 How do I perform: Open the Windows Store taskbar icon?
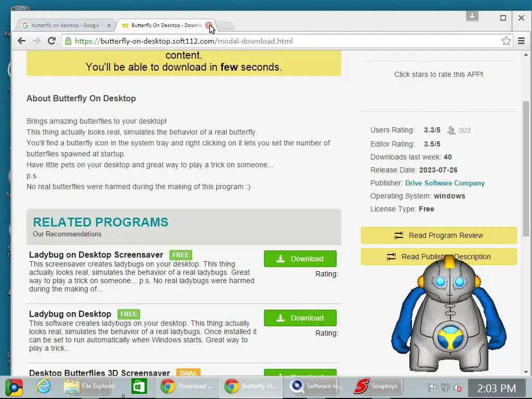[139, 387]
